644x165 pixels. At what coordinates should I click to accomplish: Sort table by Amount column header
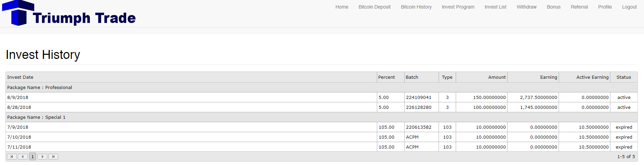coord(497,77)
